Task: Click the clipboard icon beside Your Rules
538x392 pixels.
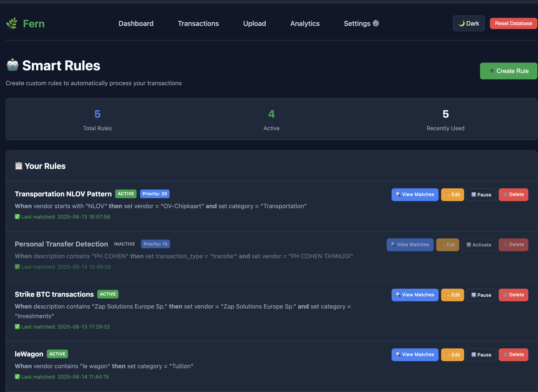Action: pyautogui.click(x=19, y=166)
